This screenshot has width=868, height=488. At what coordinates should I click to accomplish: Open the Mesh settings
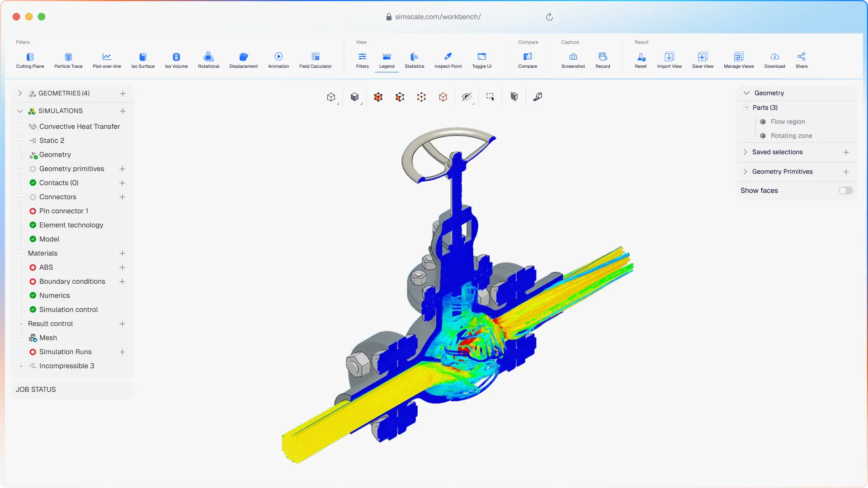pyautogui.click(x=48, y=338)
